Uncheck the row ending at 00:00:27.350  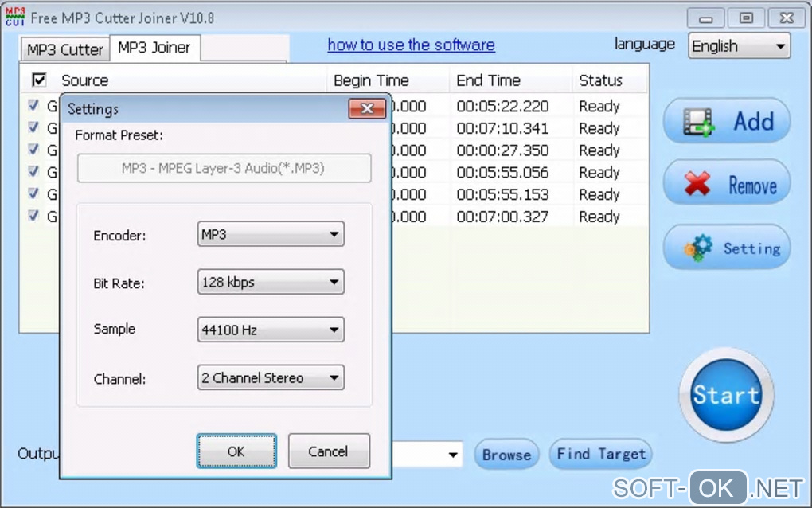(x=33, y=150)
